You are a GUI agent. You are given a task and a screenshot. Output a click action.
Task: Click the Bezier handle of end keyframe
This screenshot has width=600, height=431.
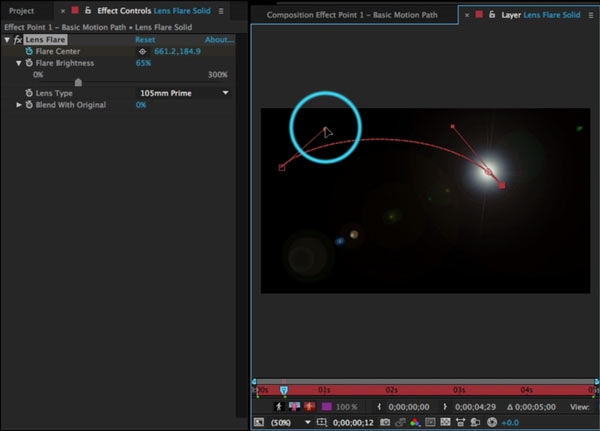click(x=453, y=126)
